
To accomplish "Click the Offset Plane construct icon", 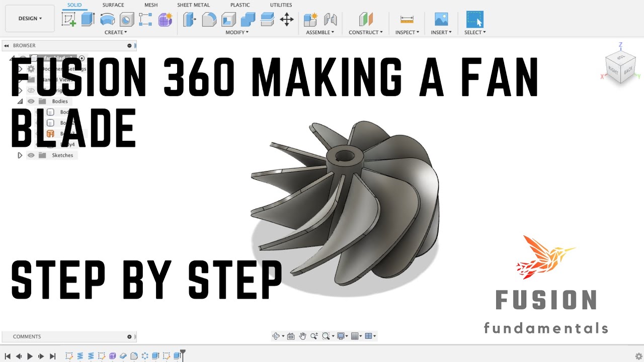I will pyautogui.click(x=366, y=20).
